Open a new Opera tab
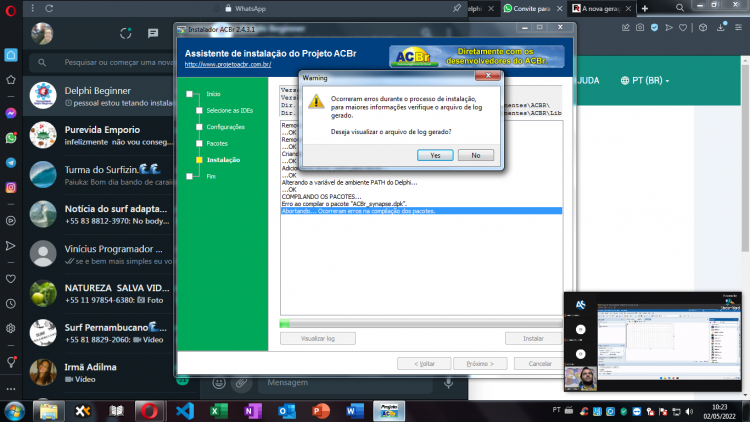This screenshot has width=750, height=422. [x=645, y=9]
